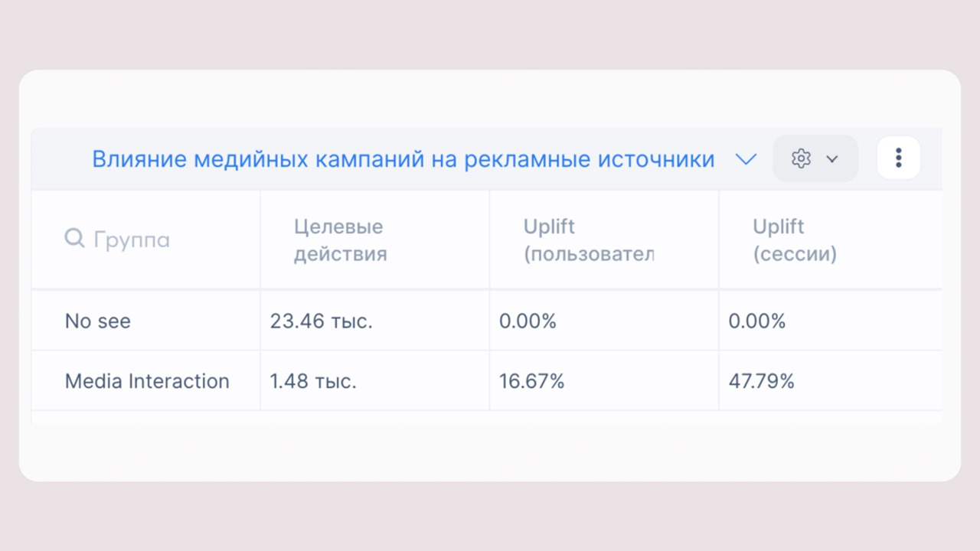Open the three-dot more options menu

(x=898, y=159)
